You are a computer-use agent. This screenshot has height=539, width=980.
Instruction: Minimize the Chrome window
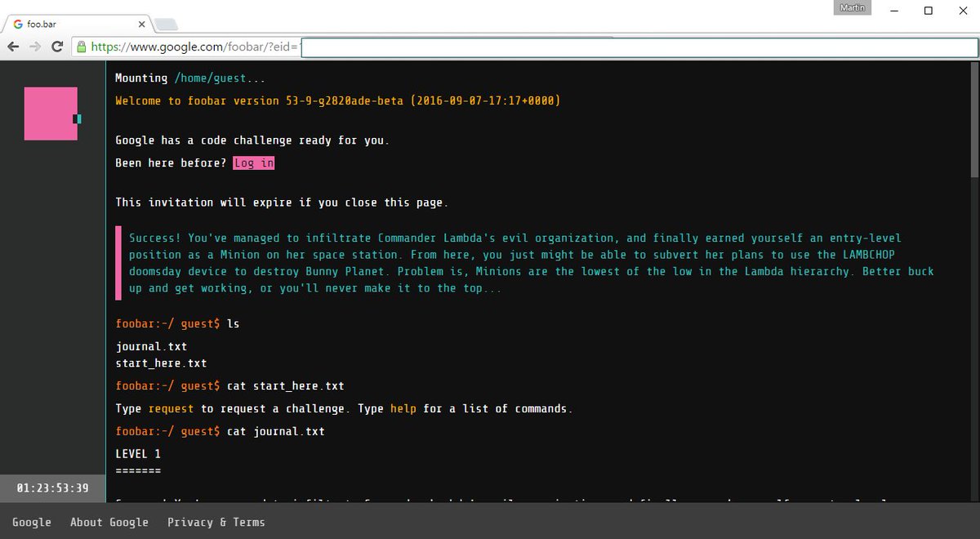coord(896,11)
